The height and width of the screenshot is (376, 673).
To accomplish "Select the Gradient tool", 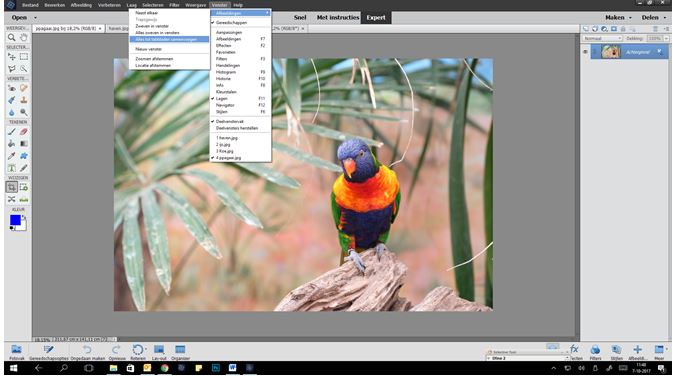I will tap(24, 144).
